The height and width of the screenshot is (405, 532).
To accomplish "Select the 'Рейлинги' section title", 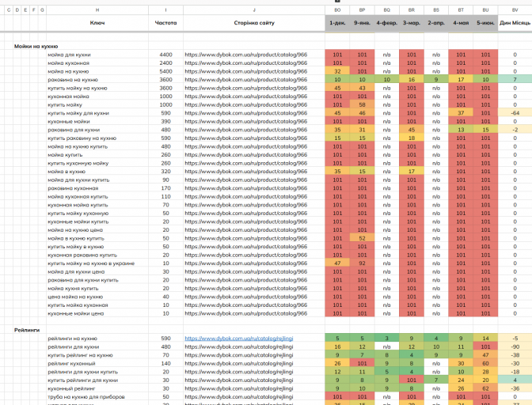I will tap(27, 330).
